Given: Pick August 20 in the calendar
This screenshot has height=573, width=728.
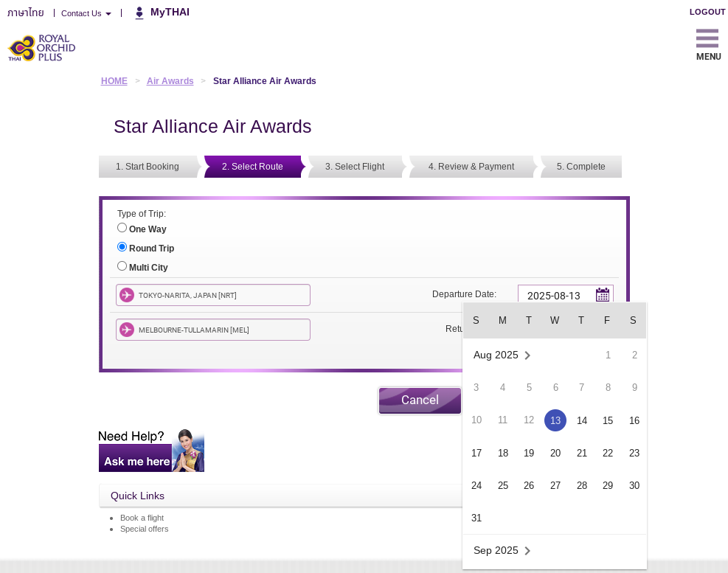Looking at the screenshot, I should [555, 453].
